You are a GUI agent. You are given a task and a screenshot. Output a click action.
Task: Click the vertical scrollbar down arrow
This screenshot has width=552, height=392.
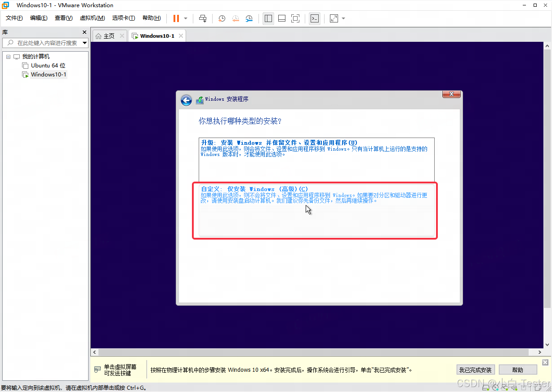[x=548, y=344]
